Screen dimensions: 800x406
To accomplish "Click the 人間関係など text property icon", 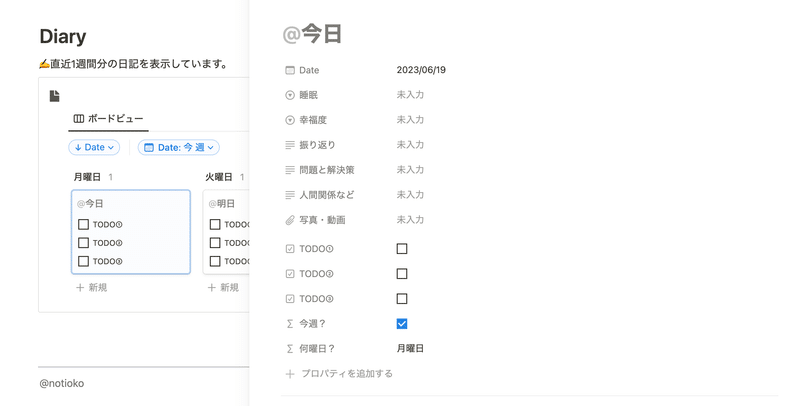I will 290,195.
